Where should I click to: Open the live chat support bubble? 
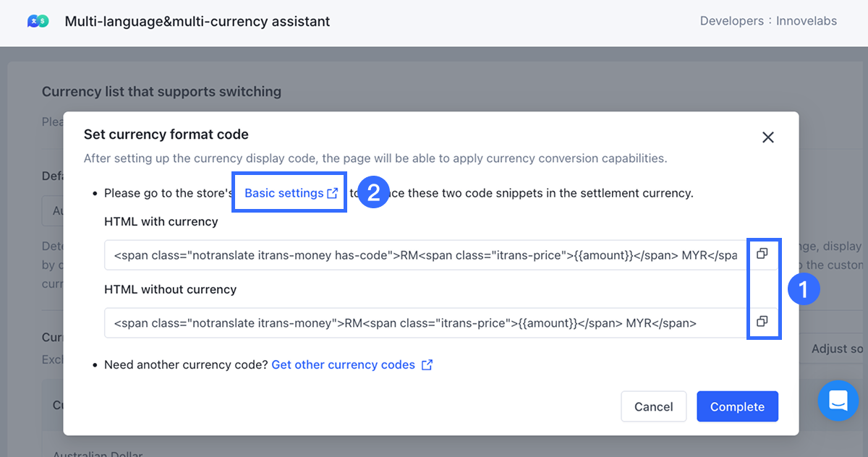pyautogui.click(x=838, y=400)
